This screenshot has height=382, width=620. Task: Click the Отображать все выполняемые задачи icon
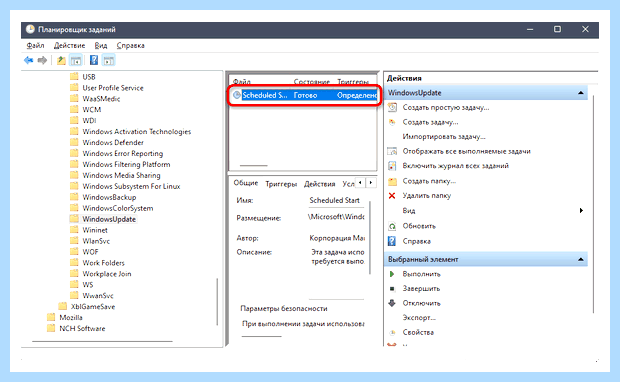(x=392, y=151)
